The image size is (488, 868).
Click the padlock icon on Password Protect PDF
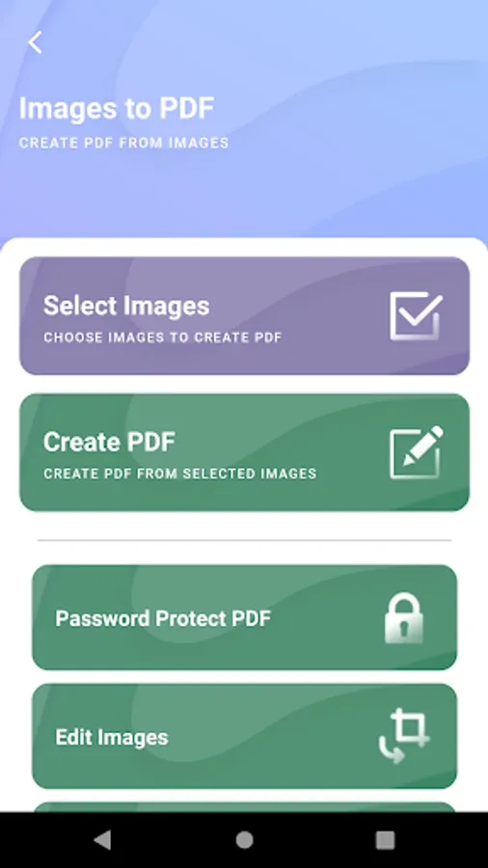tap(404, 618)
